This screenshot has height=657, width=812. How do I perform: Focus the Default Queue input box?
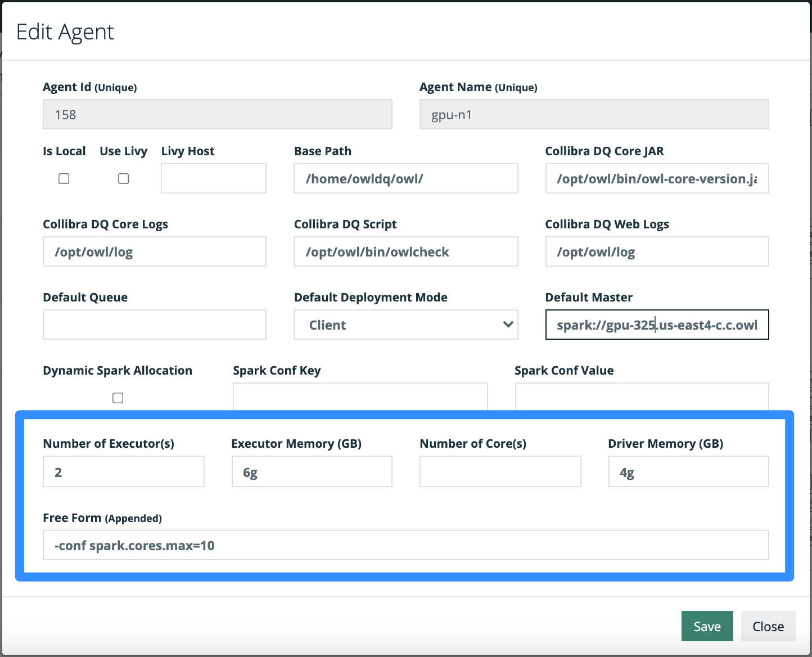154,325
